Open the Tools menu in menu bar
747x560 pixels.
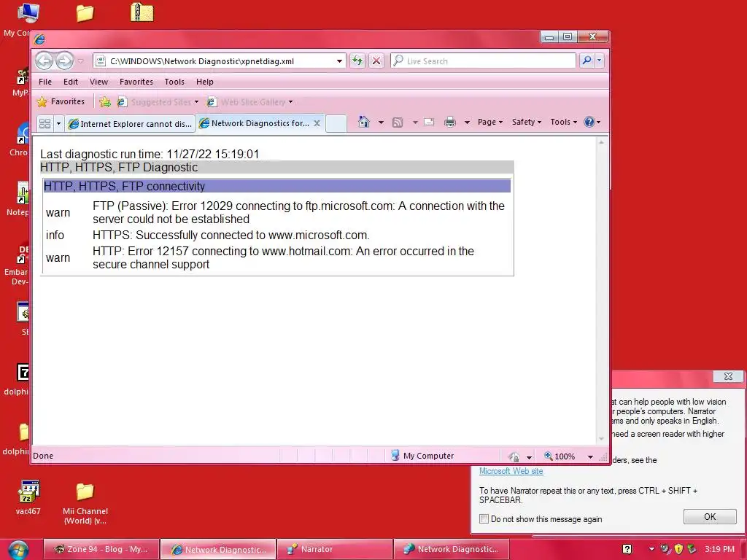(174, 82)
